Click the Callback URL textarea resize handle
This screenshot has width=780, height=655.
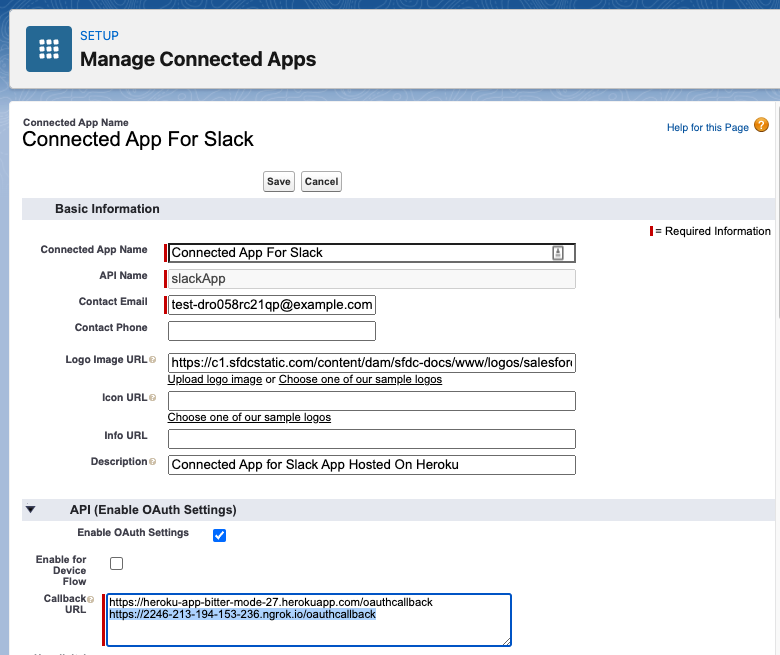point(506,642)
